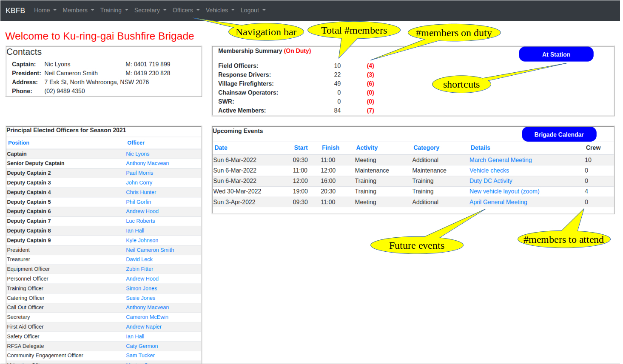Sort officers by Position column header

click(19, 143)
